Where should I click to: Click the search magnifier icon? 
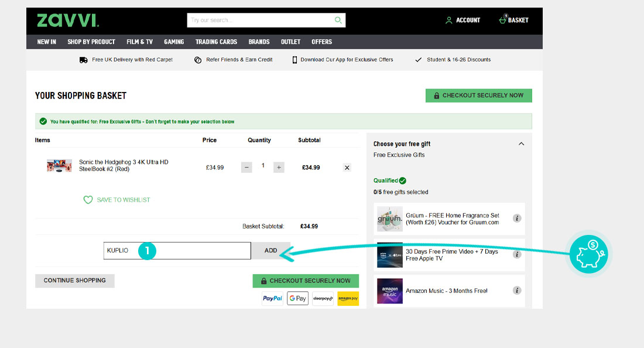point(338,20)
